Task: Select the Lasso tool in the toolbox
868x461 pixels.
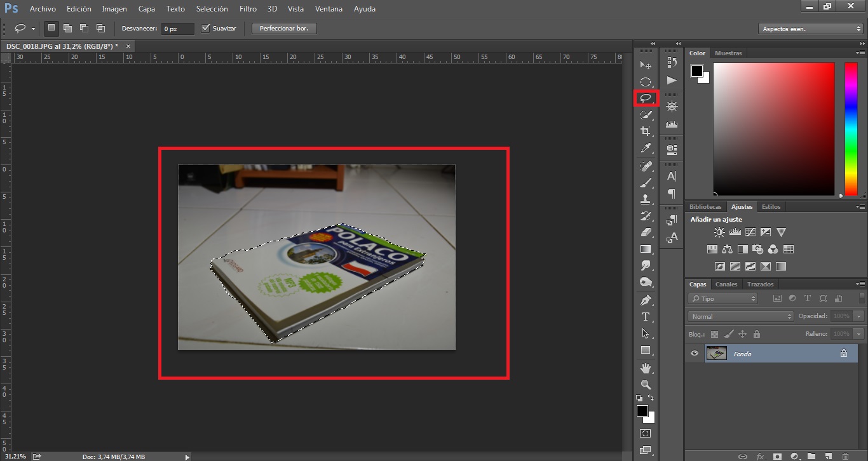Action: click(x=646, y=98)
